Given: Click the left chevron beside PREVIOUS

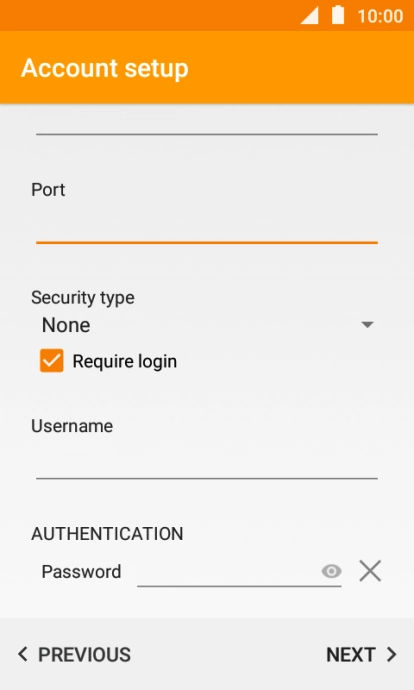Looking at the screenshot, I should [x=23, y=654].
